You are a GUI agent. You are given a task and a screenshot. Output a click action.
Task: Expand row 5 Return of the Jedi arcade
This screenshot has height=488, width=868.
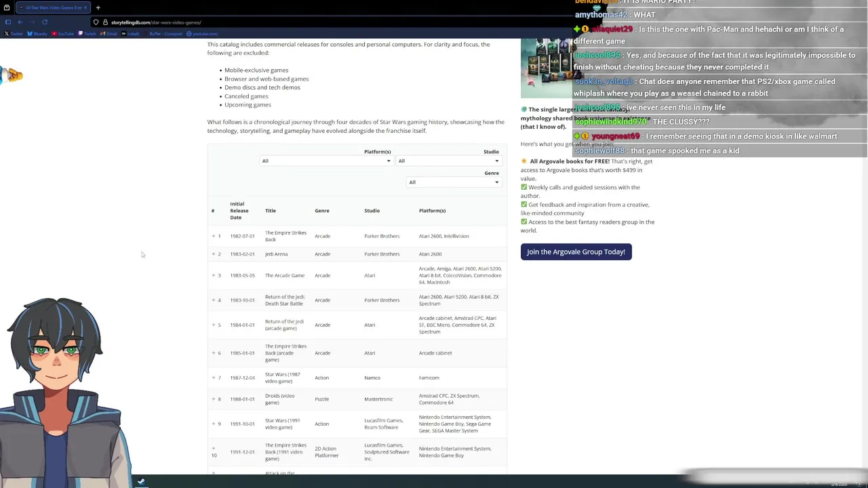pos(214,325)
